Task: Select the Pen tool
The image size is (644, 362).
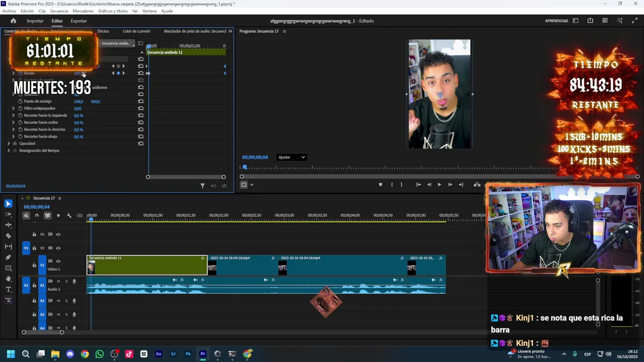Action: [x=9, y=257]
